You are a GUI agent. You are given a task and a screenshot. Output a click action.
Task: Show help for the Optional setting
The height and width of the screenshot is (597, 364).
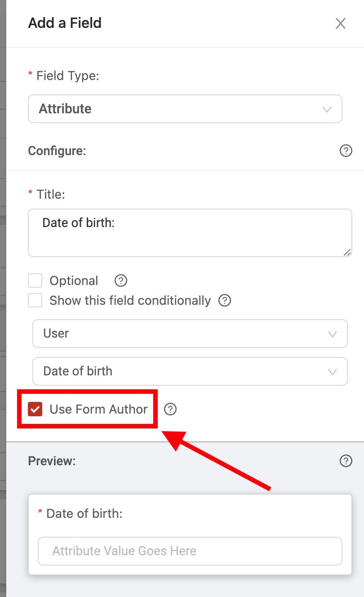pos(121,281)
